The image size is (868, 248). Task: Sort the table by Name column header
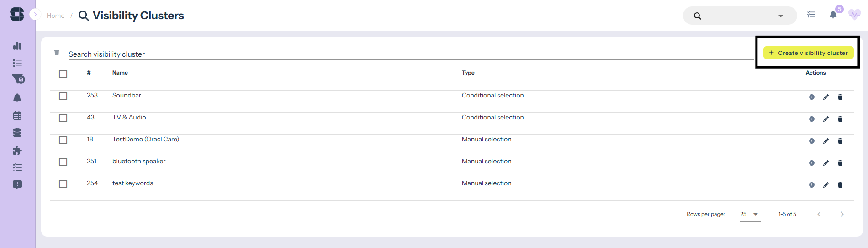(x=120, y=73)
